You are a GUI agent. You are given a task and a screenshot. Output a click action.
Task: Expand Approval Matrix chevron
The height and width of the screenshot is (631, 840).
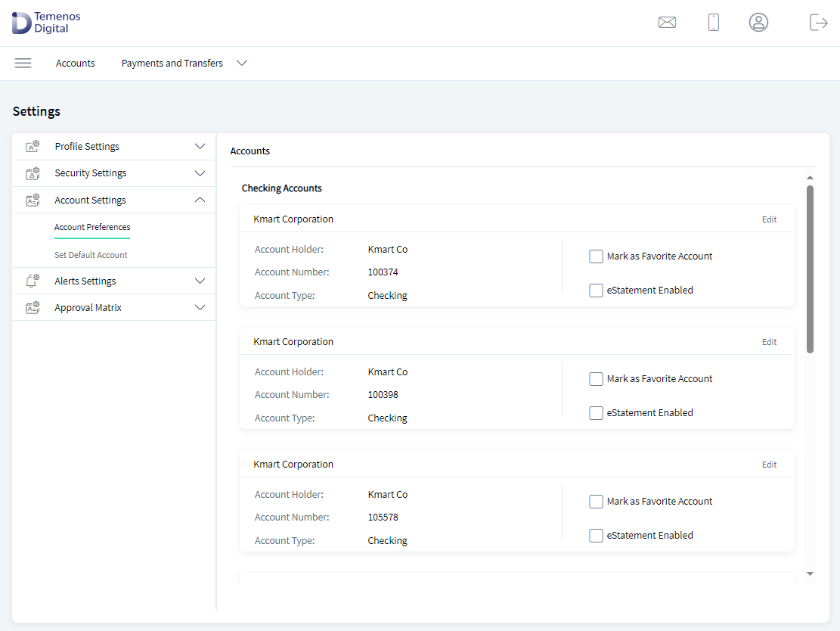pos(200,308)
